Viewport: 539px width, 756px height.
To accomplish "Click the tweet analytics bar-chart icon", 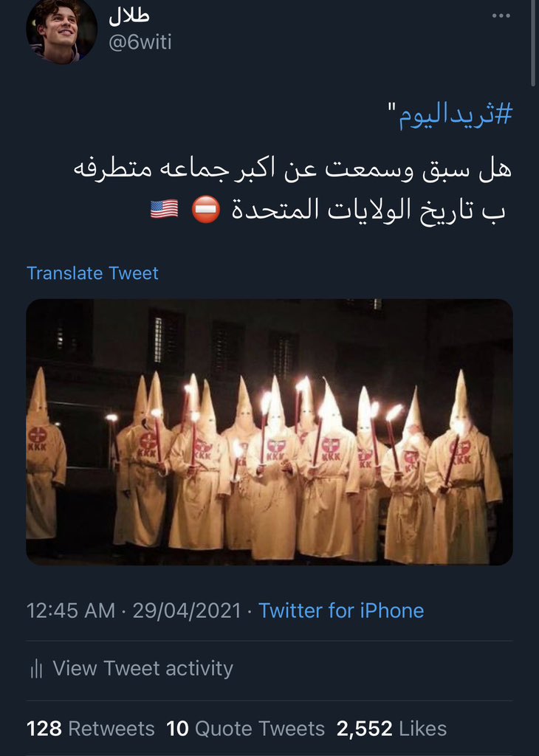I will point(36,669).
